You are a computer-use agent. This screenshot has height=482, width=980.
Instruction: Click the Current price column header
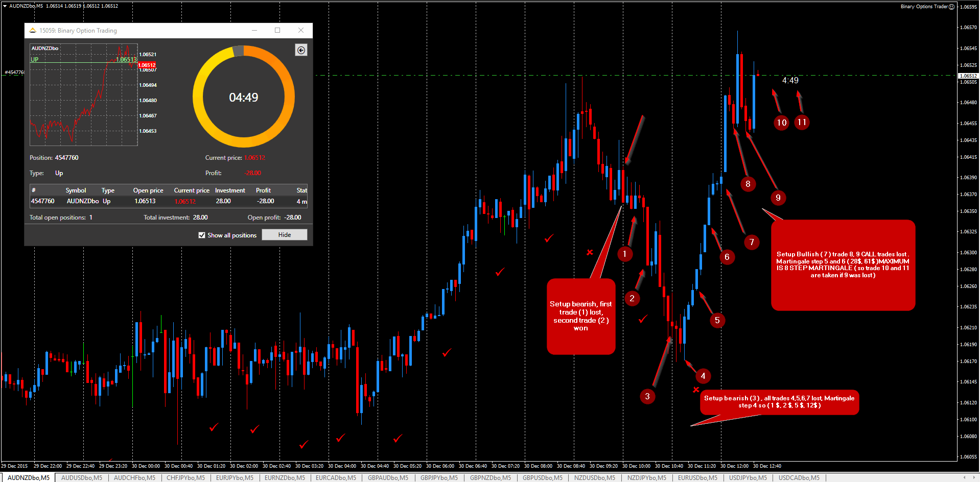pyautogui.click(x=192, y=190)
